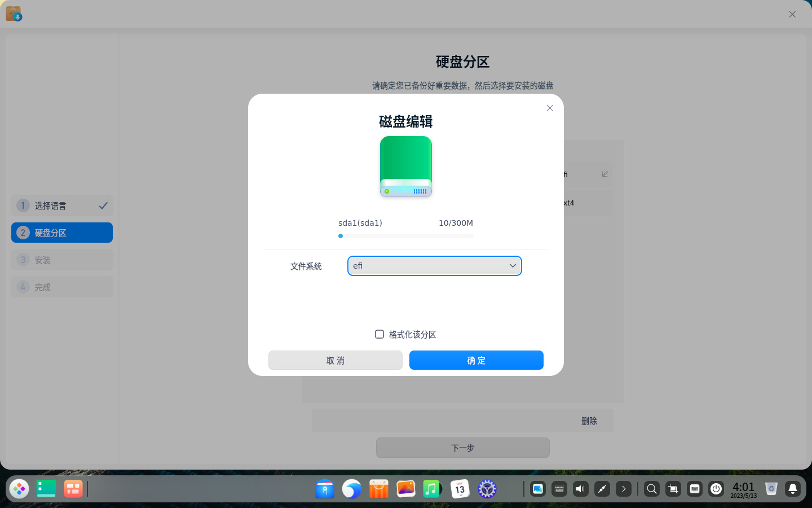Open the Control Center gear icon
This screenshot has height=508, width=812.
[486, 489]
